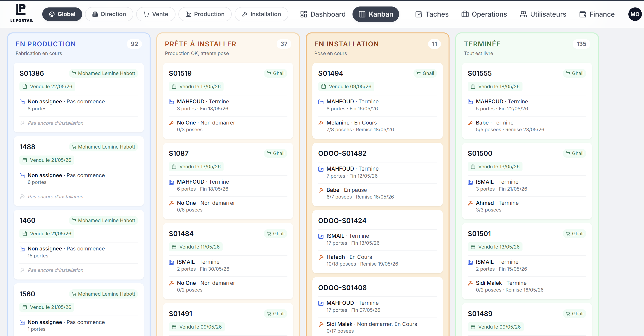This screenshot has width=644, height=336.
Task: Open card ODOO-S01424
Action: (377, 242)
